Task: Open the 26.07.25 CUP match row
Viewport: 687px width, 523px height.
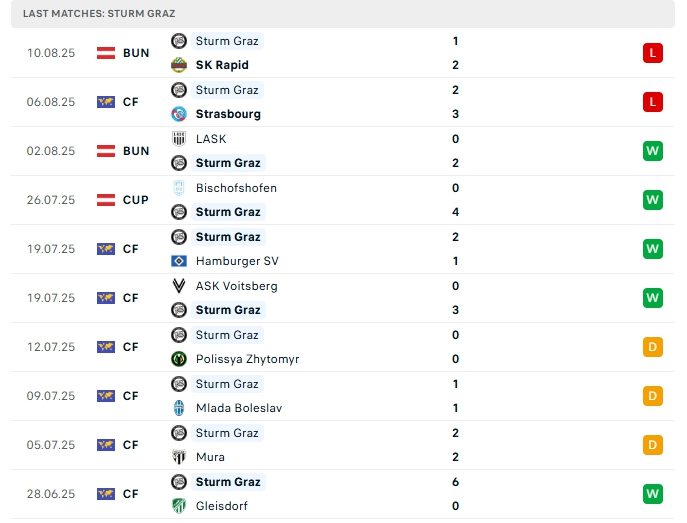Action: click(343, 200)
